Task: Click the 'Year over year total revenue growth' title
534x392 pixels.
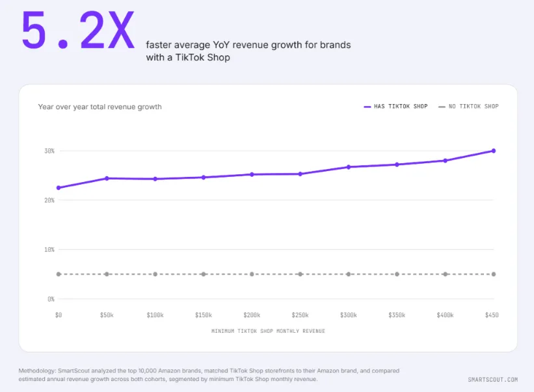Action: (100, 107)
